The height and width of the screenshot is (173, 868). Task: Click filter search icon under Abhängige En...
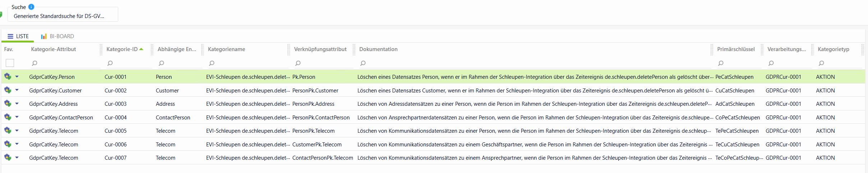[161, 63]
